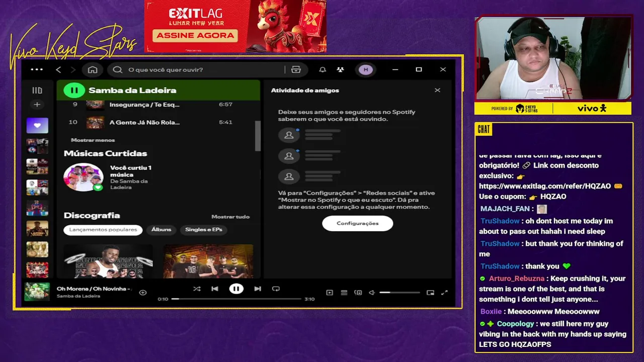Enter full screen with the expand icon
This screenshot has width=644, height=362.
click(x=444, y=293)
